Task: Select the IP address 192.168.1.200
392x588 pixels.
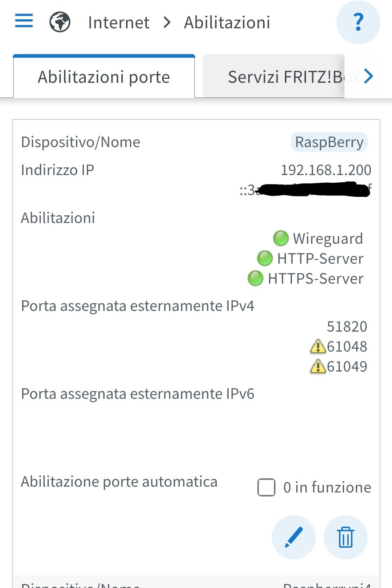Action: [326, 170]
